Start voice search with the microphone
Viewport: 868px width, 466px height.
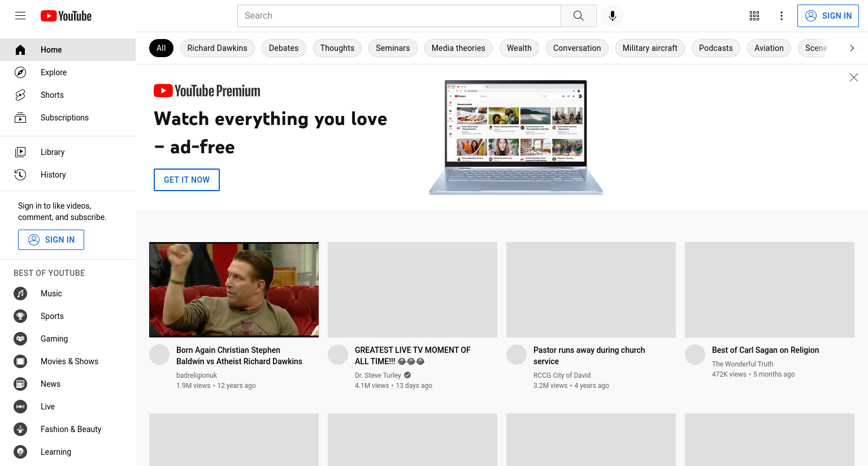(x=613, y=16)
